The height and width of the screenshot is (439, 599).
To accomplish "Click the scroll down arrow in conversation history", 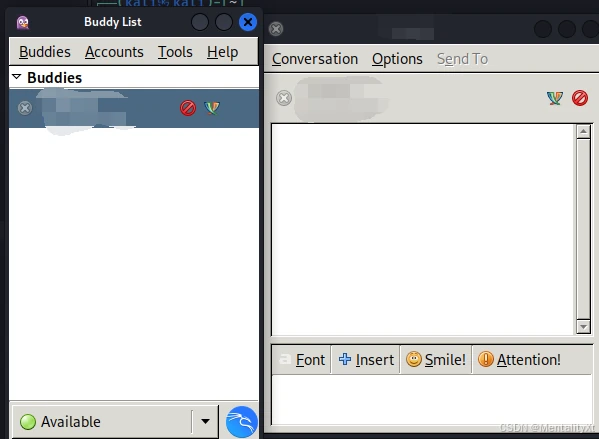I will [x=583, y=327].
